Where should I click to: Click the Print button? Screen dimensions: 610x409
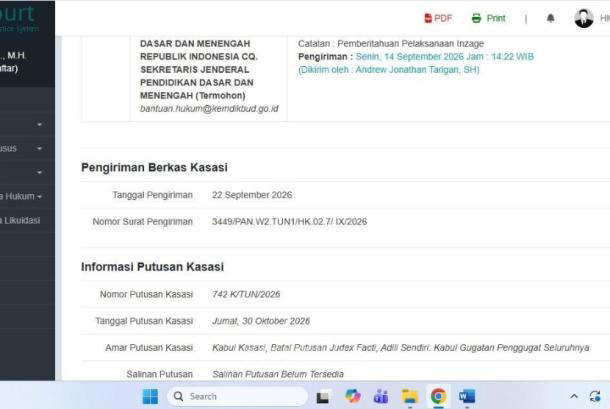click(488, 18)
